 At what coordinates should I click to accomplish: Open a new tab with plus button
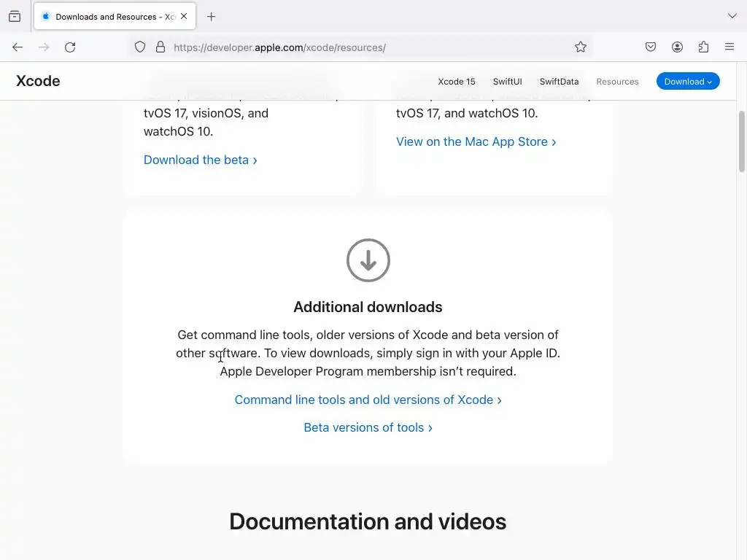tap(212, 17)
